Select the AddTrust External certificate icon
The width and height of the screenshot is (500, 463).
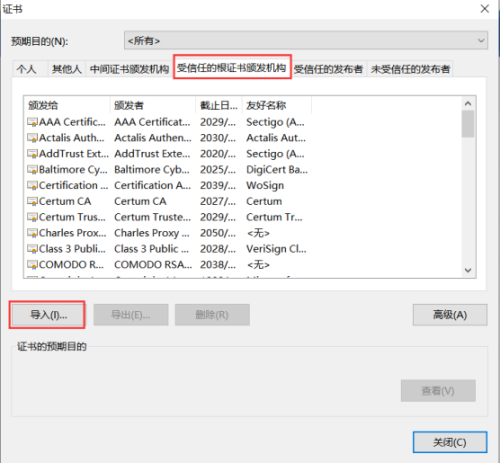pyautogui.click(x=33, y=154)
